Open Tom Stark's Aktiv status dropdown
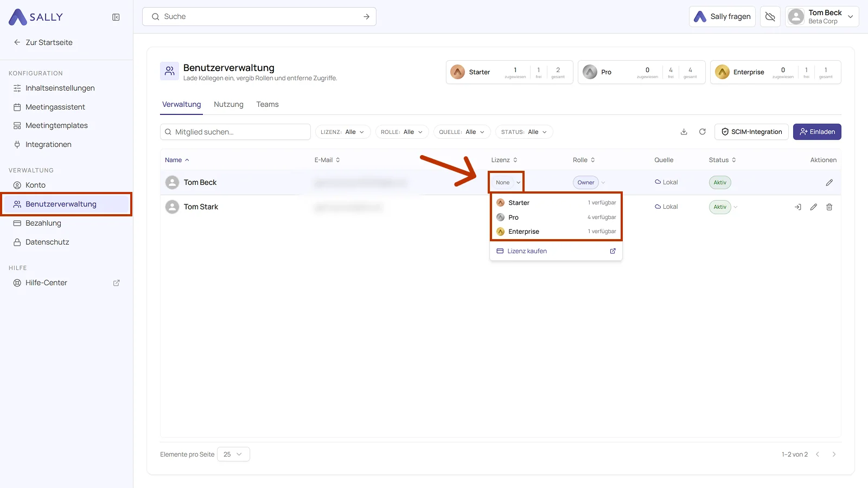Viewport: 868px width, 488px height. [x=724, y=207]
